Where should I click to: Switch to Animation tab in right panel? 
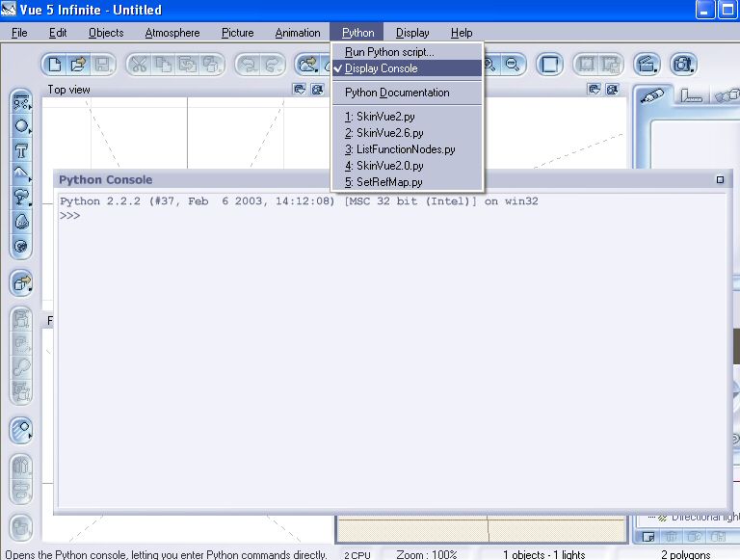tap(727, 95)
